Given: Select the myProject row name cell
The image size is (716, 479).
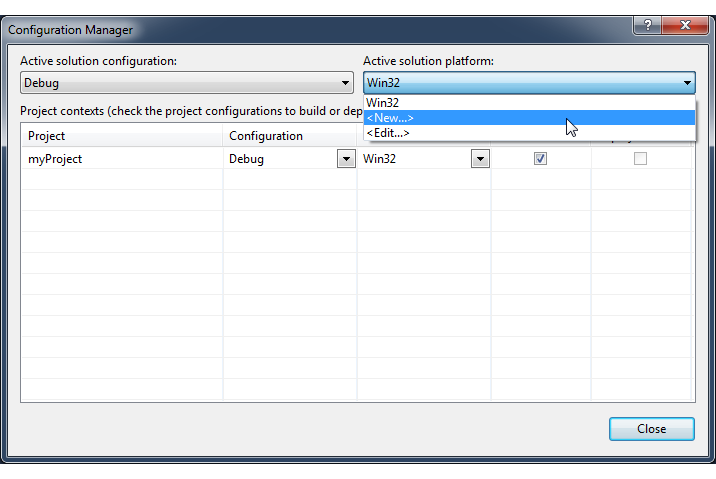Looking at the screenshot, I should (x=122, y=159).
